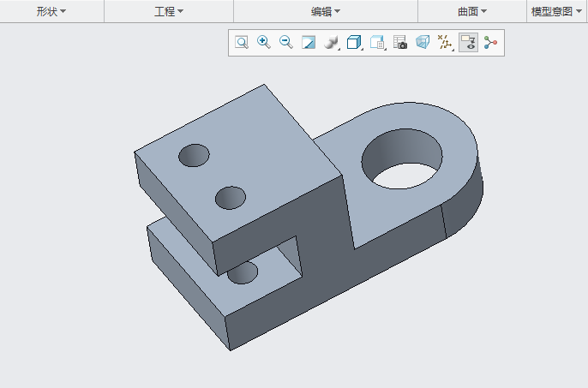Toggle the Annotation Display button
The width and height of the screenshot is (588, 388).
point(468,43)
